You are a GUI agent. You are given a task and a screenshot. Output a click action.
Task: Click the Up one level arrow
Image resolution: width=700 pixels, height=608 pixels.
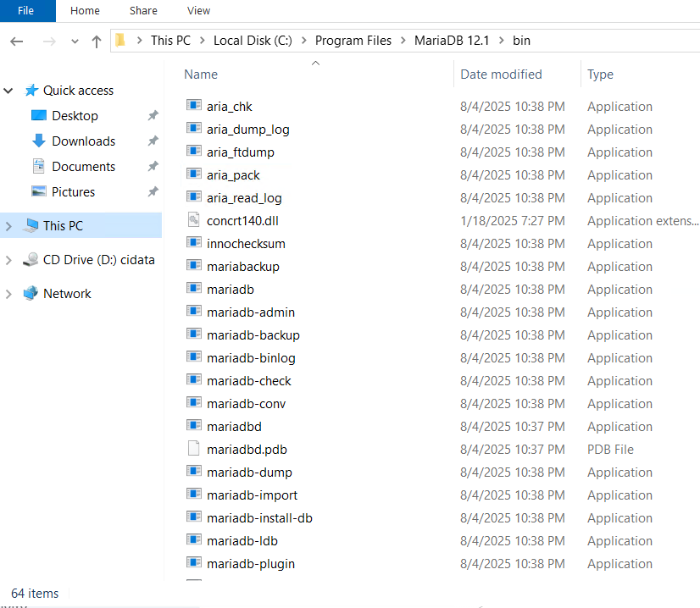tap(96, 41)
